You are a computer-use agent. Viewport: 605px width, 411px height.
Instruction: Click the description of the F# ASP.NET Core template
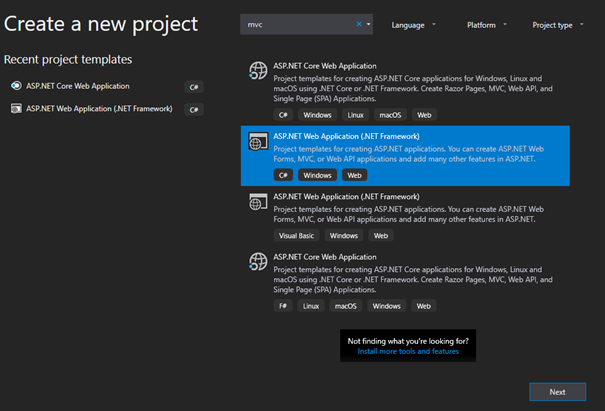(413, 279)
